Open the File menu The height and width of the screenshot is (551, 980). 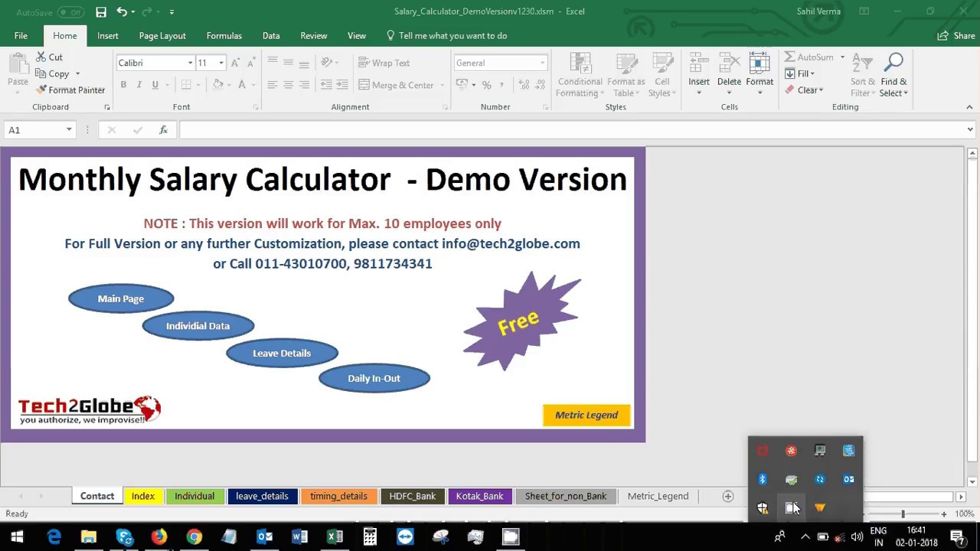(x=21, y=36)
